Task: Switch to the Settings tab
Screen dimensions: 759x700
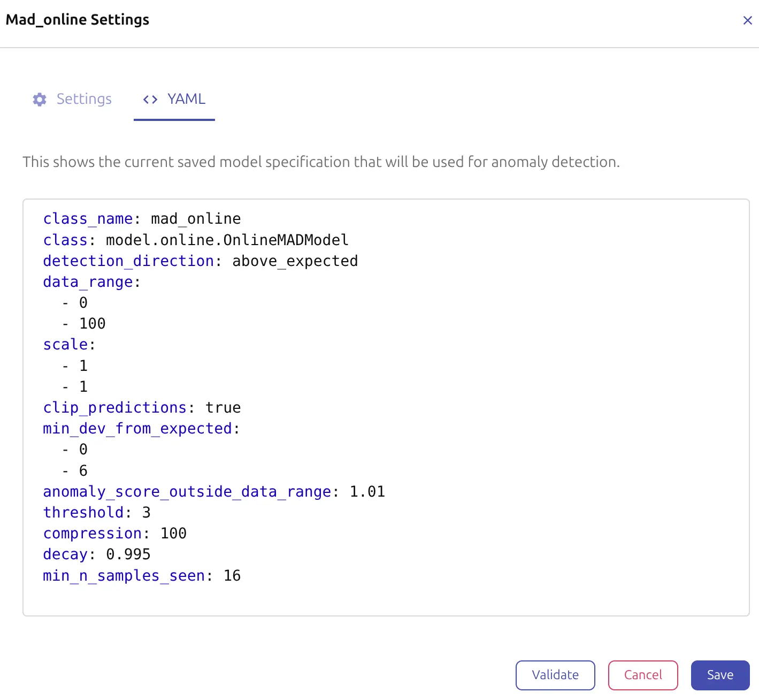Action: (x=84, y=100)
